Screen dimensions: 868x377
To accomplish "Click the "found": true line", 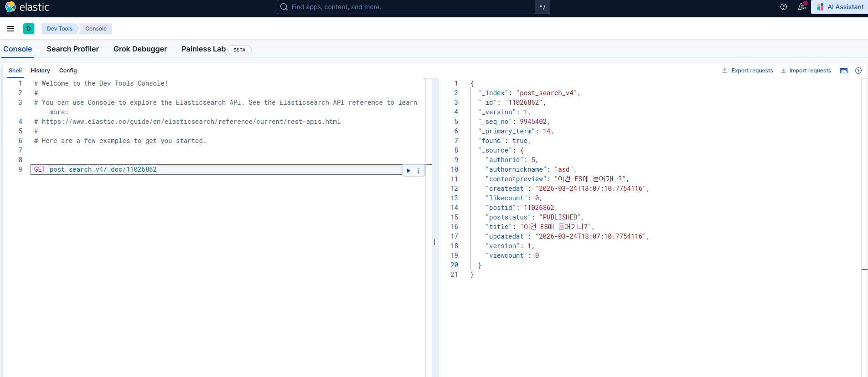I will pyautogui.click(x=504, y=141).
